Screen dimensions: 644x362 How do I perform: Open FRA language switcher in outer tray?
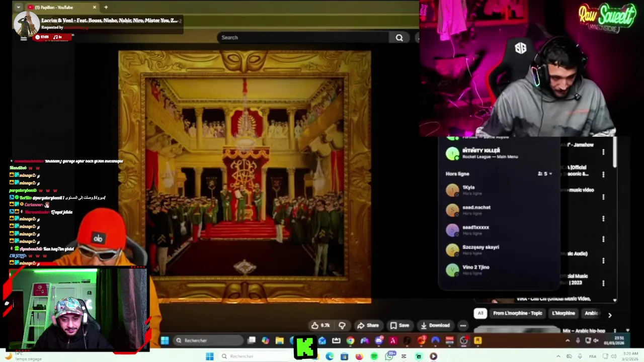[x=593, y=356]
